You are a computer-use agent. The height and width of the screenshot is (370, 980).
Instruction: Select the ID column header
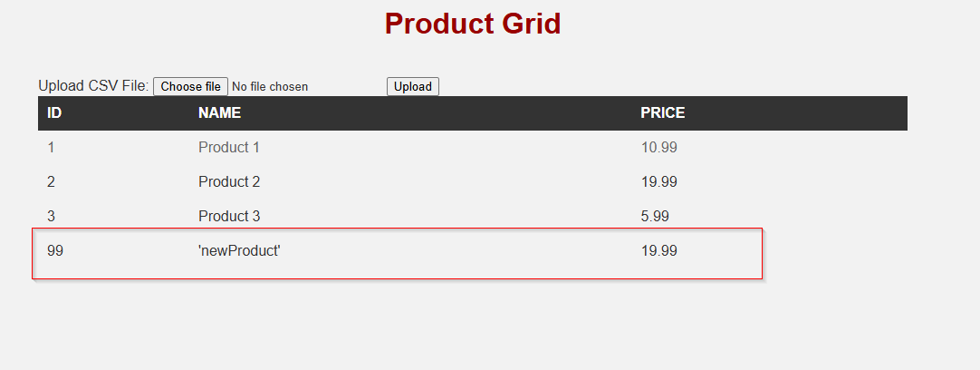click(x=54, y=112)
